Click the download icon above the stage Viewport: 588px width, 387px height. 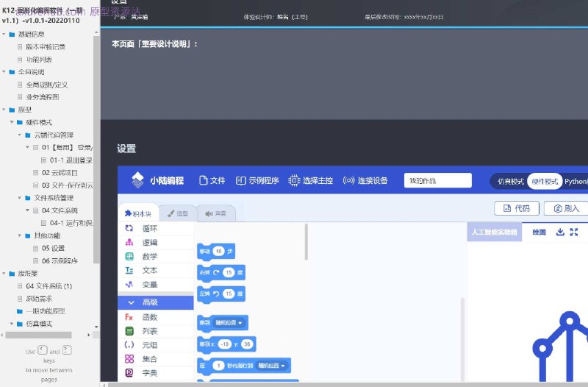click(x=560, y=232)
